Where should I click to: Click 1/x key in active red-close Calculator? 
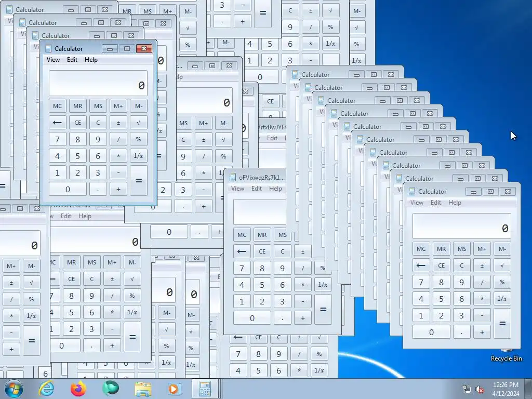139,156
